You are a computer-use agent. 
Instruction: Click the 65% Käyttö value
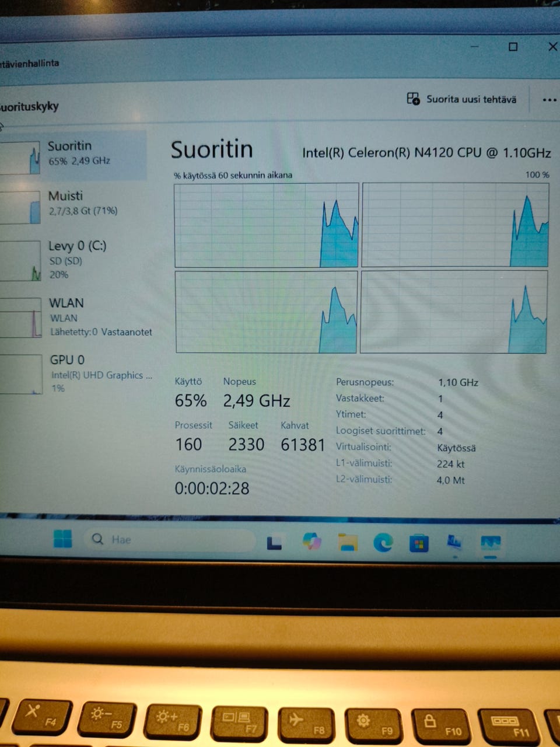point(191,401)
